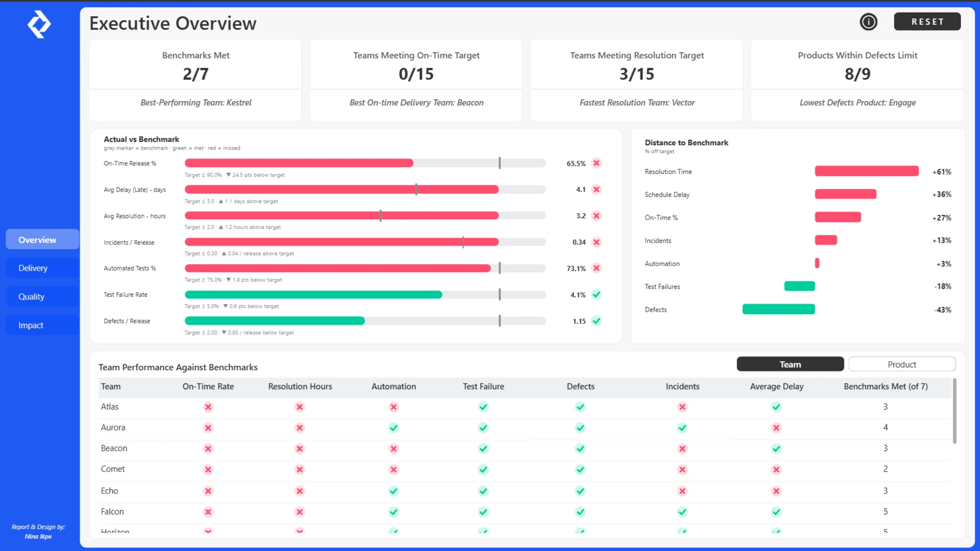The height and width of the screenshot is (551, 980).
Task: Click Atlas Test Failure green check icon
Action: (x=483, y=407)
